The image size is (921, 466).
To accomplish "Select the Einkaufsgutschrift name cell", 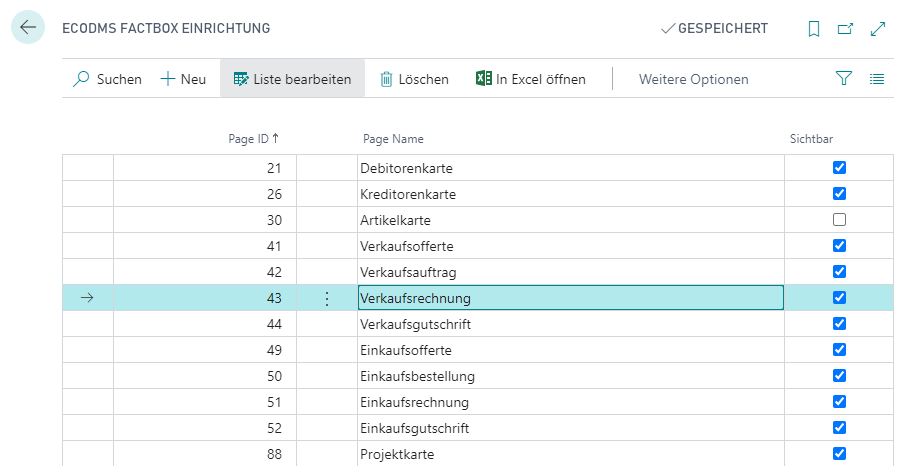I will pos(570,428).
